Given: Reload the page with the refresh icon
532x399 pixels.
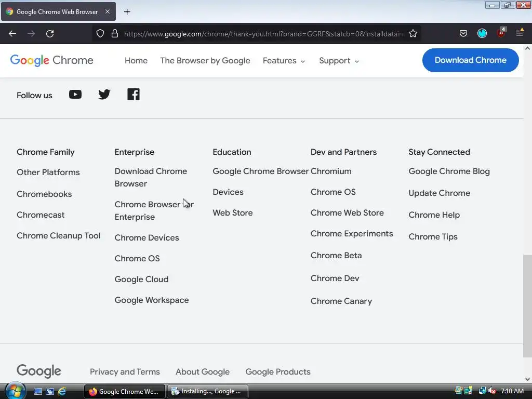Looking at the screenshot, I should (50, 34).
